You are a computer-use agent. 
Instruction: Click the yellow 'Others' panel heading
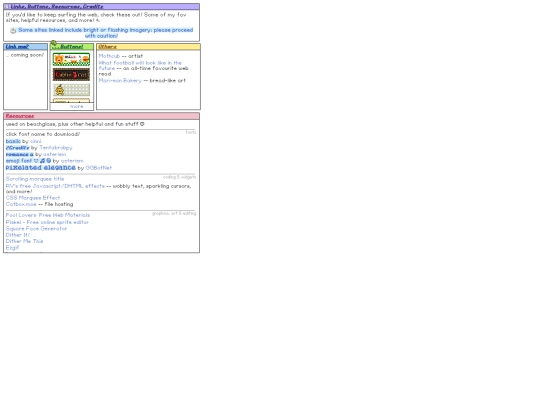pyautogui.click(x=107, y=47)
